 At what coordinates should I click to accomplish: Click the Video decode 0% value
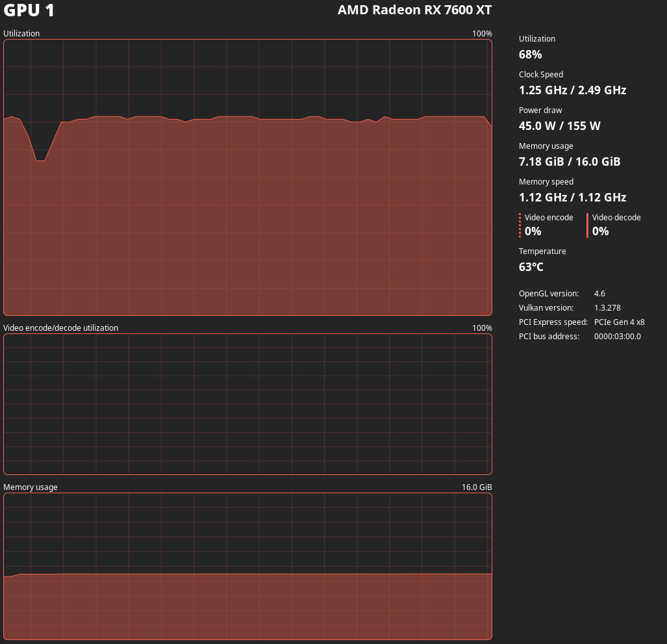pos(600,231)
